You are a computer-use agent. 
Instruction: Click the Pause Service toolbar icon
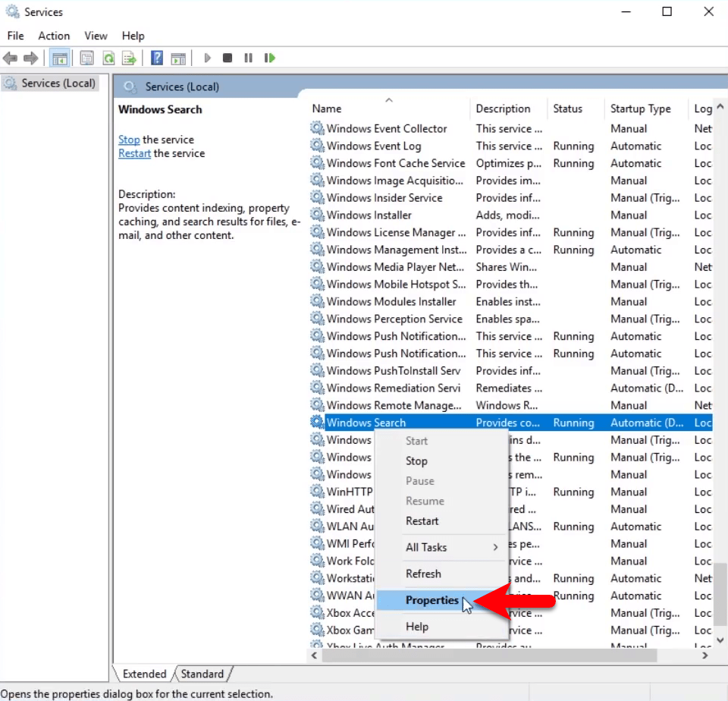click(249, 58)
